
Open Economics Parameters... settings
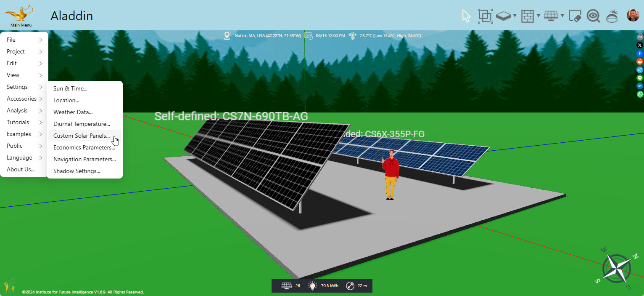tap(84, 148)
